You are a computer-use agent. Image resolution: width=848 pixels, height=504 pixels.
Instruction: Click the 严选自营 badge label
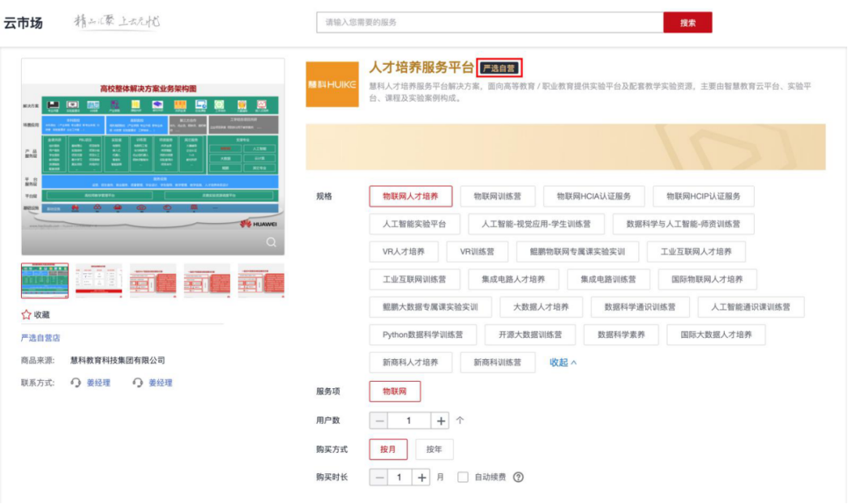click(499, 68)
